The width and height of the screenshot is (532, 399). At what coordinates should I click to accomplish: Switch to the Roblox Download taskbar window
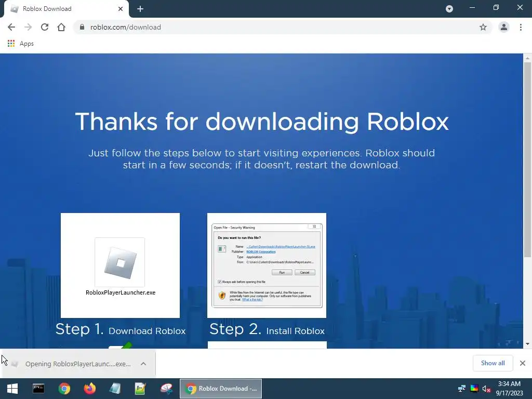220,389
